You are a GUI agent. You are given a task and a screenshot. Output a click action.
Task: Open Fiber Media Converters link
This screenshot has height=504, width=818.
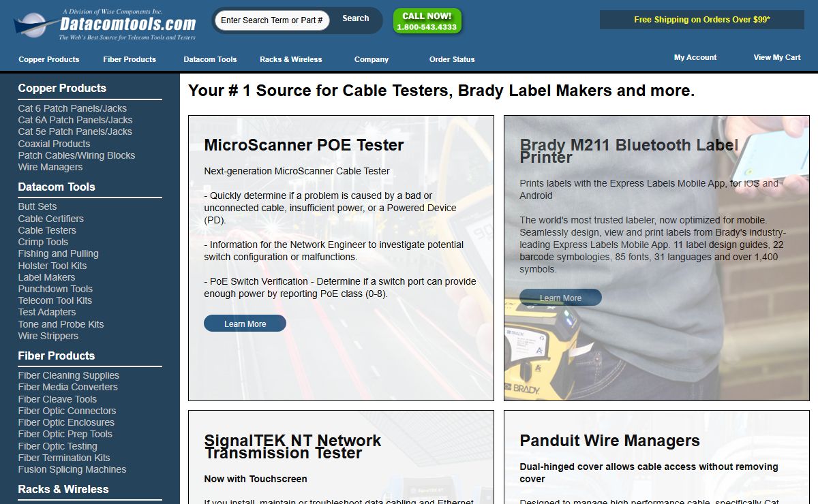67,387
